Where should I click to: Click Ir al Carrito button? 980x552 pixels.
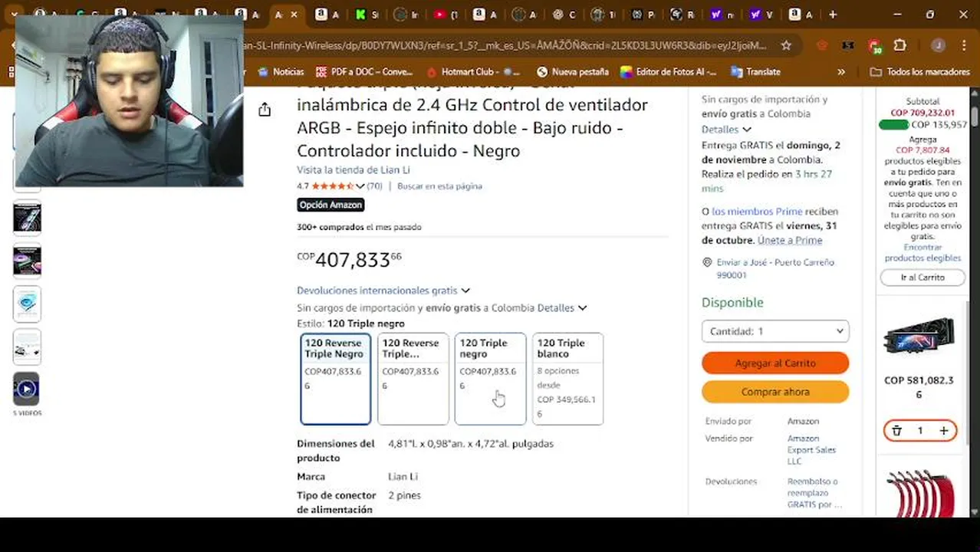pyautogui.click(x=922, y=278)
